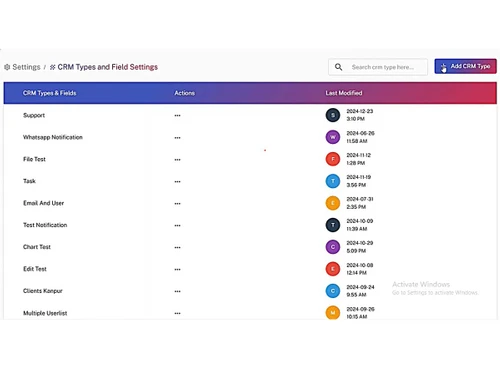Open actions menu for Whatsapp Notification
This screenshot has width=500, height=375.
(177, 138)
